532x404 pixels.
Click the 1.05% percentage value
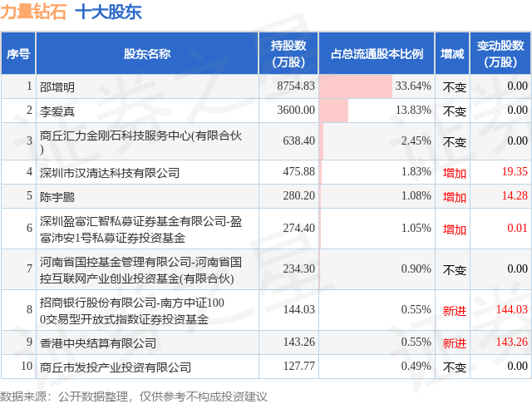click(x=416, y=228)
